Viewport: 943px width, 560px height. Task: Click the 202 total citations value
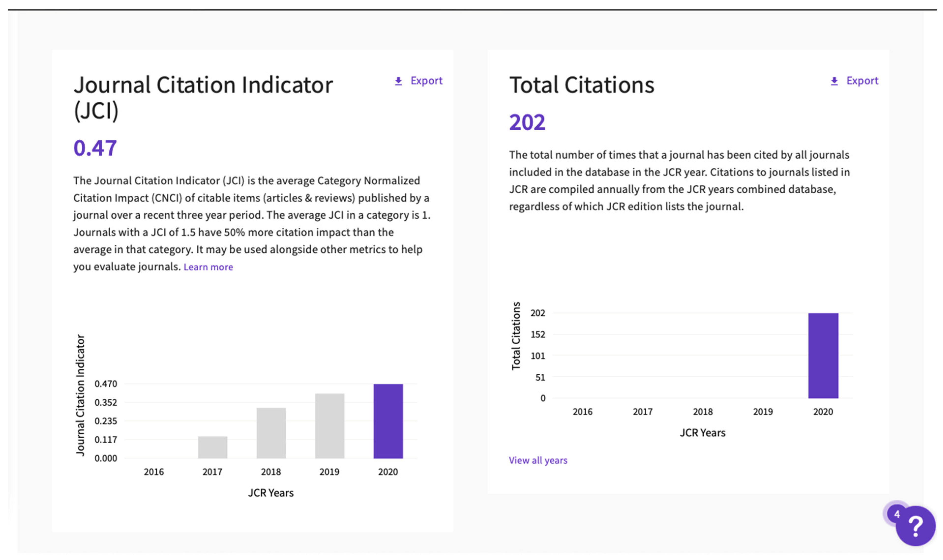(527, 123)
